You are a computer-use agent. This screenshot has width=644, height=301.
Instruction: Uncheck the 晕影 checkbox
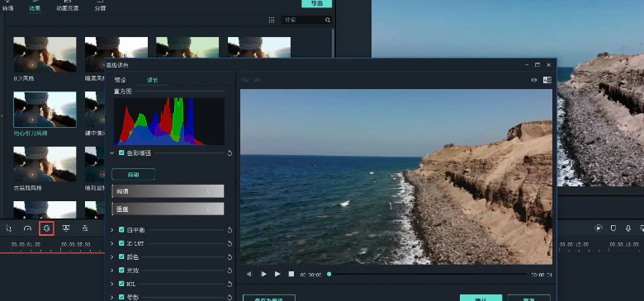pos(121,297)
